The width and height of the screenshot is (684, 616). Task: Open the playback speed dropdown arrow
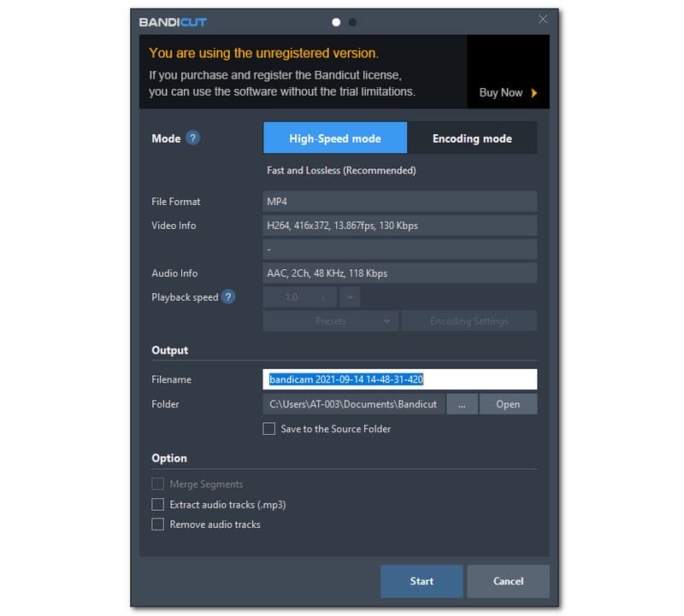350,297
